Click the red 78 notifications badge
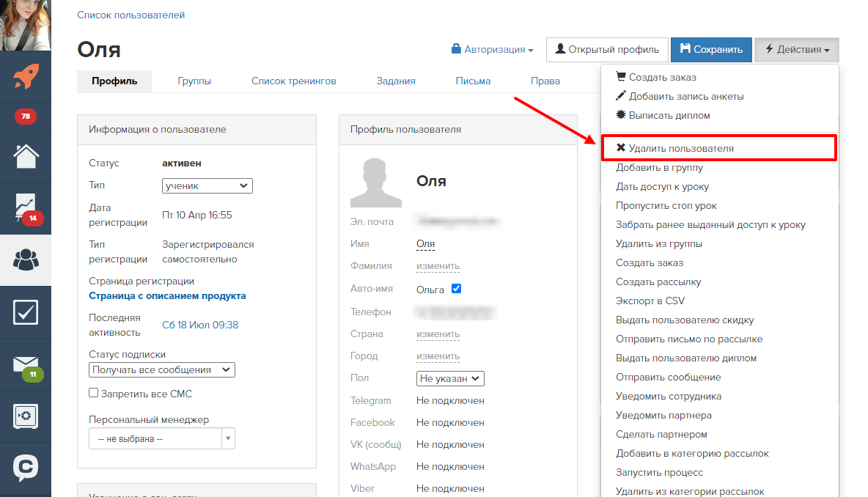 (26, 117)
